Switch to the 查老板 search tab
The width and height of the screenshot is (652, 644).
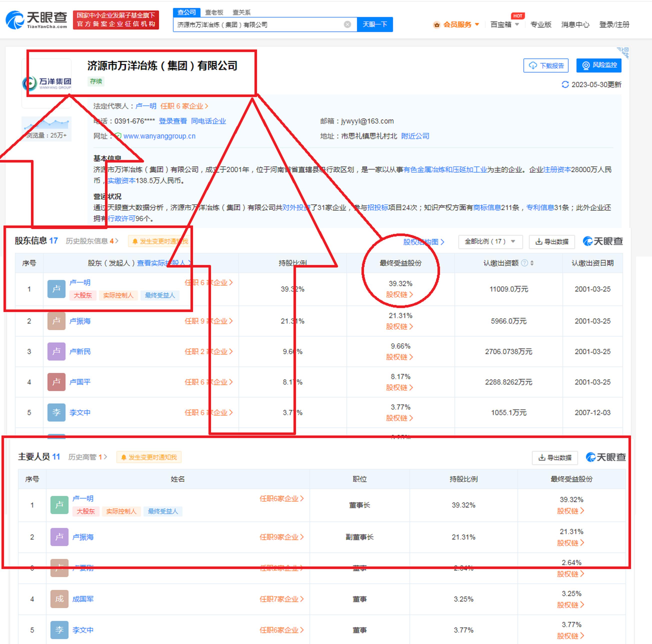pos(214,12)
